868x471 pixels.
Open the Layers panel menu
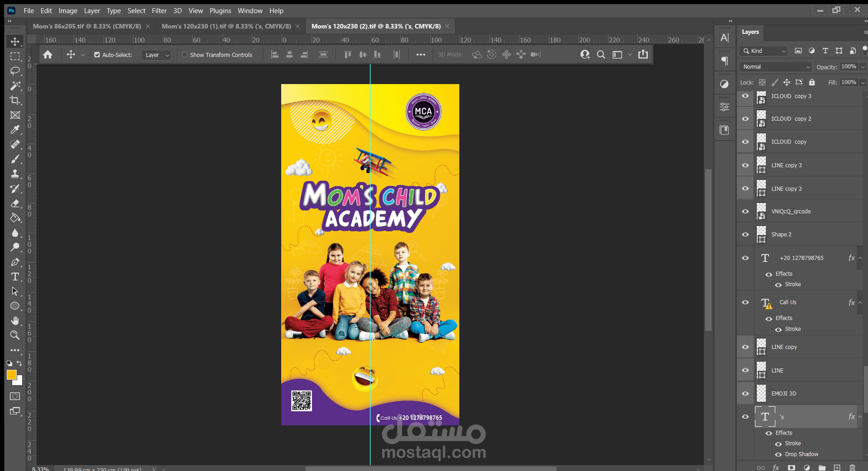pyautogui.click(x=865, y=32)
